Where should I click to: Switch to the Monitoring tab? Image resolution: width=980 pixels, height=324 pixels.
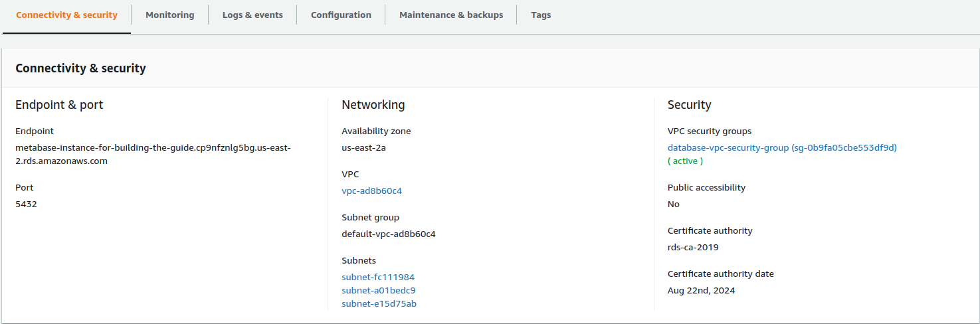(169, 15)
